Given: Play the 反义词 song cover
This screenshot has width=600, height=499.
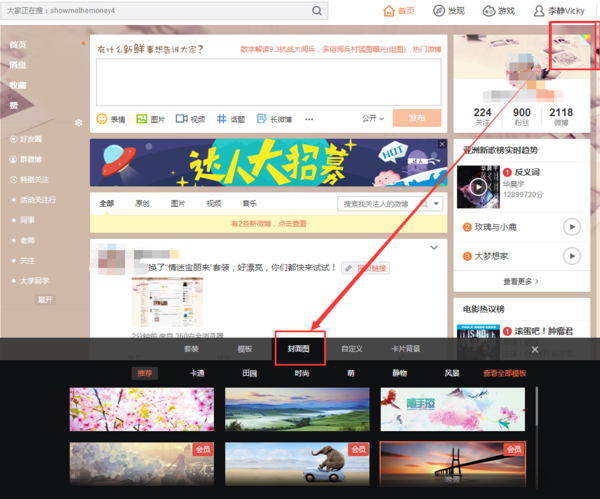Looking at the screenshot, I should coord(478,187).
